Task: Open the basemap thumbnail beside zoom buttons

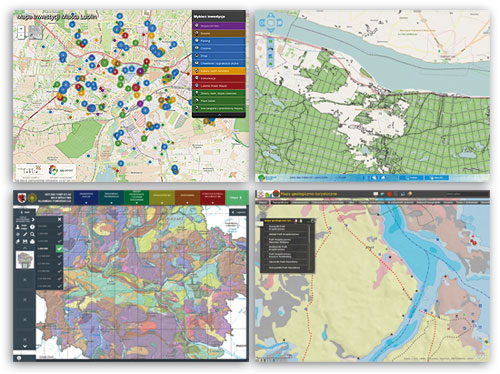Action: pos(35,32)
